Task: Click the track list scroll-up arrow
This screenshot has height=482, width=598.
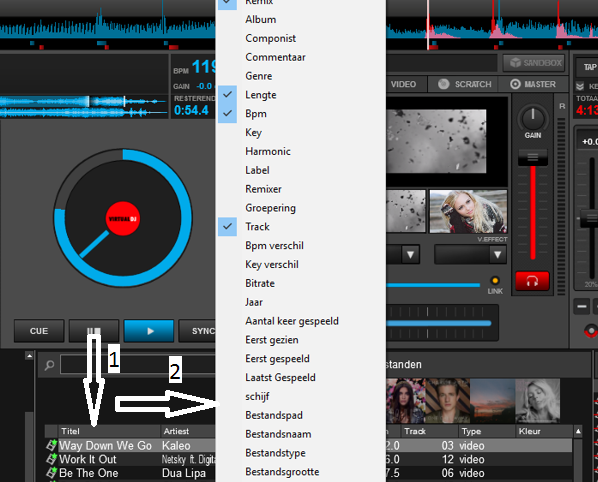Action: click(x=578, y=431)
